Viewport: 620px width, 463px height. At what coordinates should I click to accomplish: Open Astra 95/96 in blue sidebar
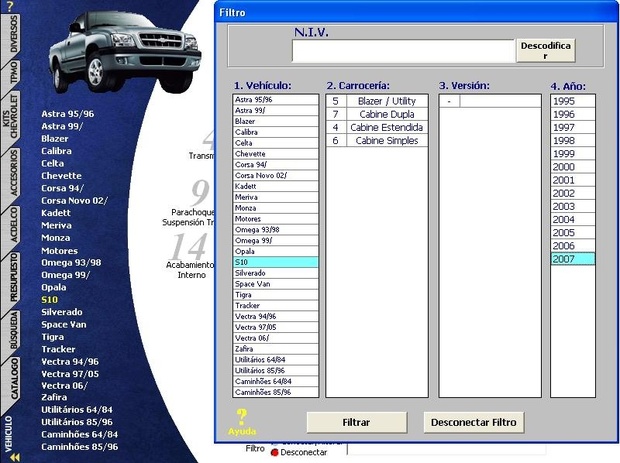pos(68,114)
